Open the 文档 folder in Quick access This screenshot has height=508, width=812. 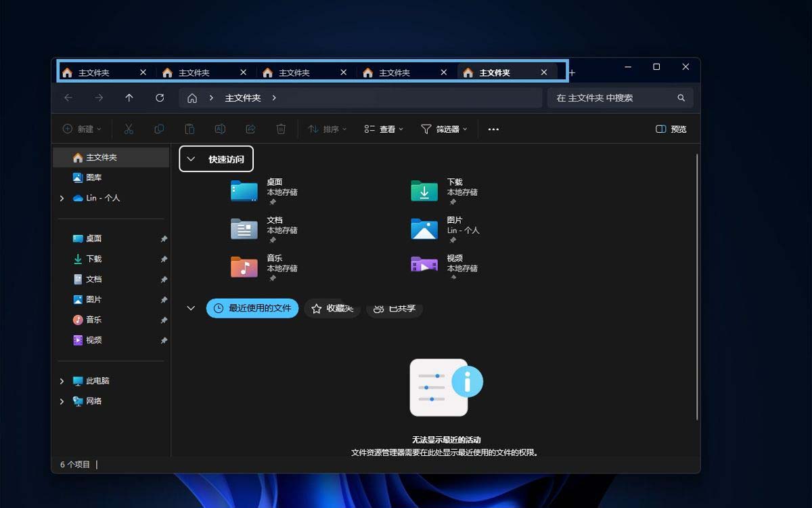[x=264, y=230]
